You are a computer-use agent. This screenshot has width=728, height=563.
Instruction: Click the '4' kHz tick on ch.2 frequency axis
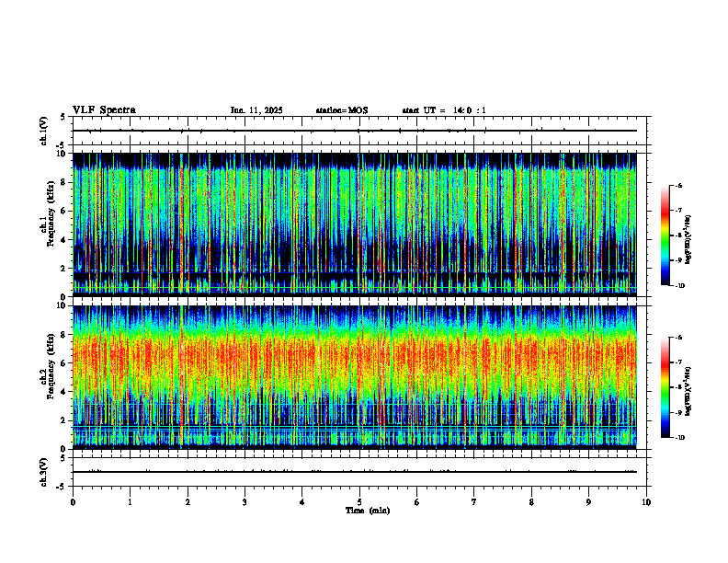(64, 392)
